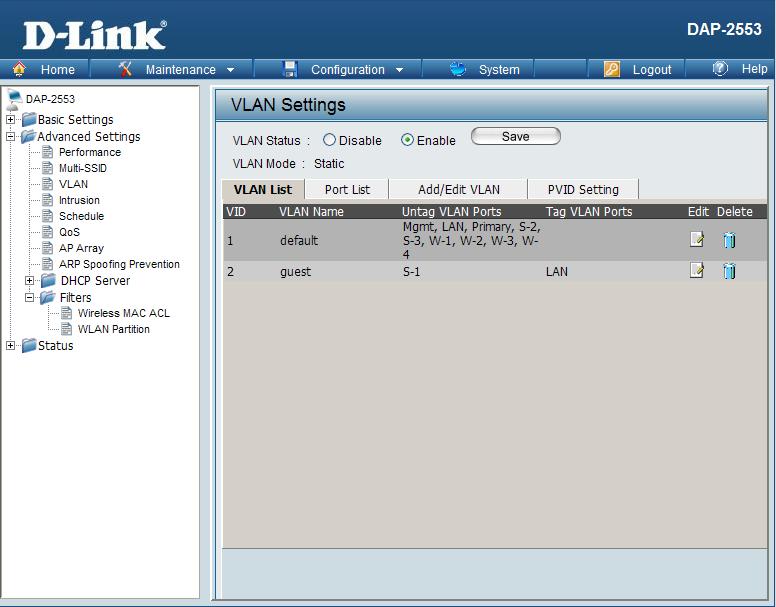Click the AP Array page icon

click(x=48, y=248)
